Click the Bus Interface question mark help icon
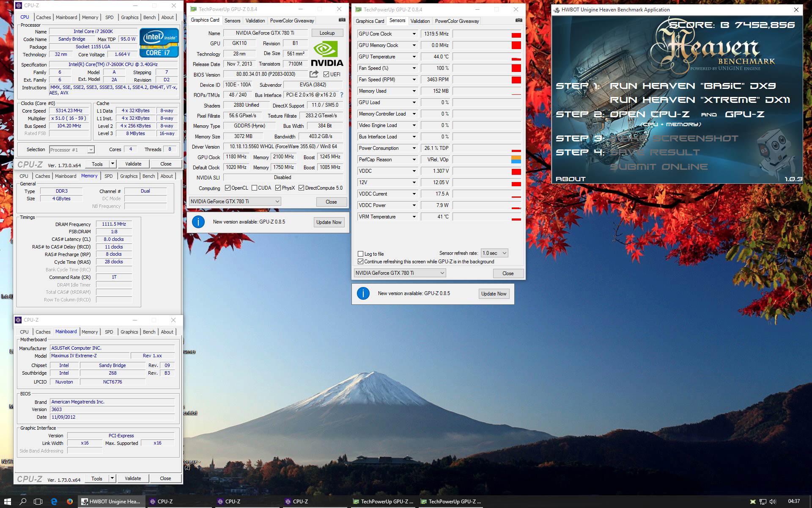Image resolution: width=812 pixels, height=508 pixels. point(342,95)
